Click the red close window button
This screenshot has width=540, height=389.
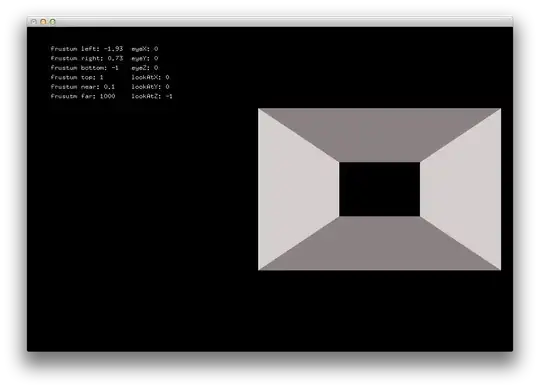coord(33,22)
